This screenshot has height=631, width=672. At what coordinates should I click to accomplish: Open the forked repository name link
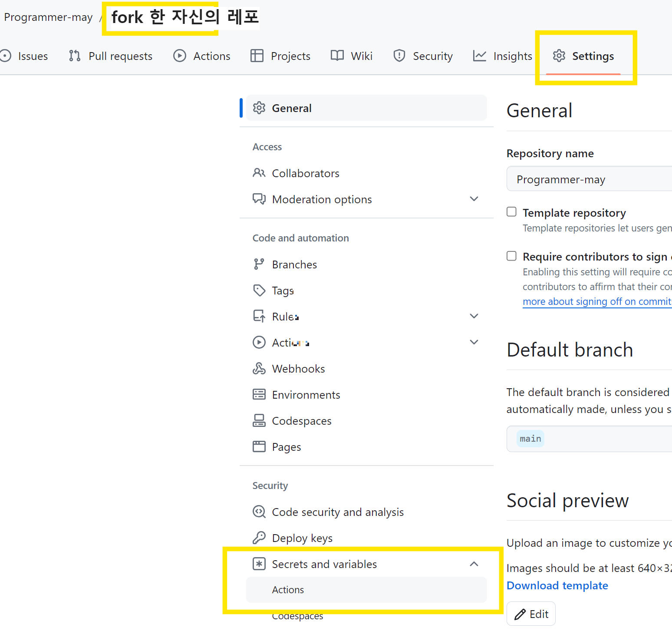tap(185, 17)
